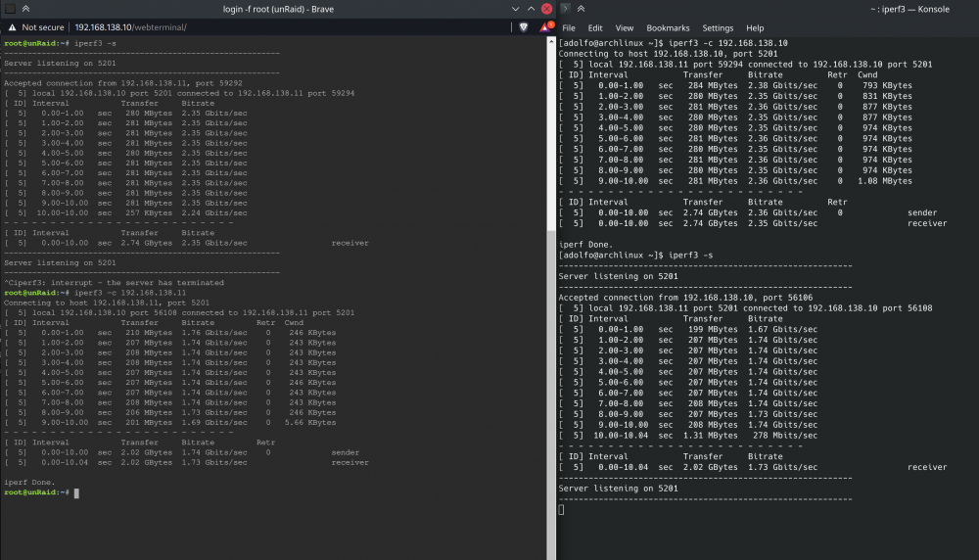Open Konsole Settings menu

[x=718, y=28]
